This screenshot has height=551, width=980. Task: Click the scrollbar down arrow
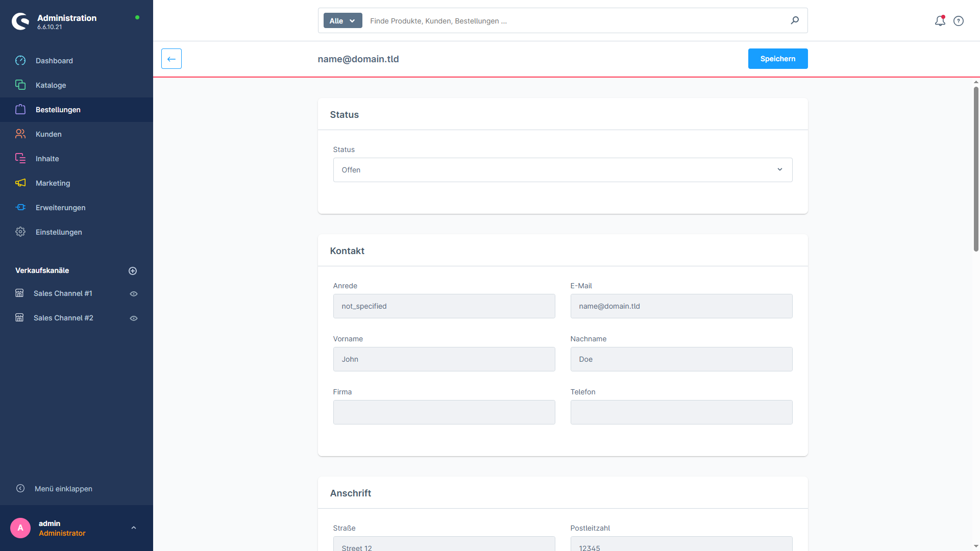pyautogui.click(x=976, y=546)
